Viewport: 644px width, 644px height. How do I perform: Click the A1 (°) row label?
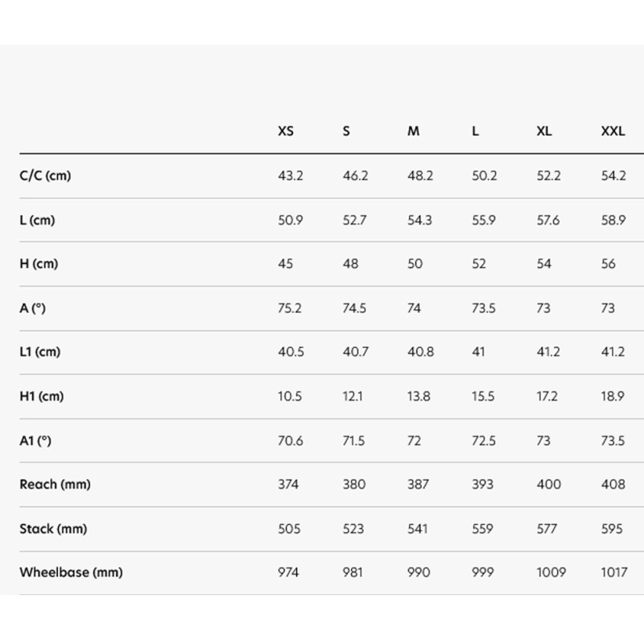point(37,440)
